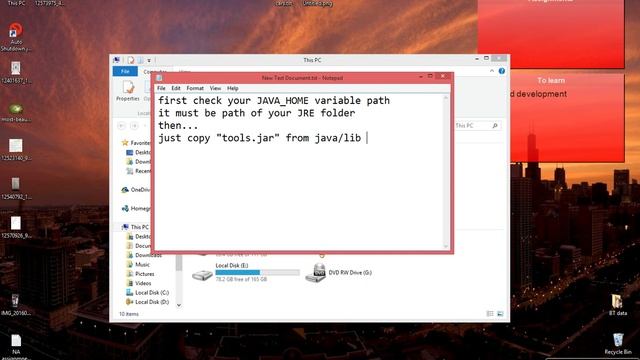Maximize the Notepad window
This screenshot has width=640, height=360.
[430, 77]
